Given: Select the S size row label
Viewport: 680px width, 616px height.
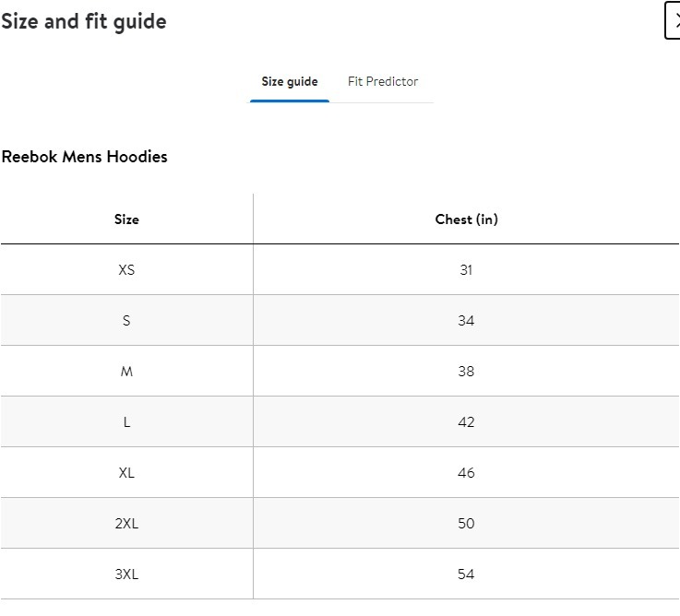Looking at the screenshot, I should tap(126, 321).
